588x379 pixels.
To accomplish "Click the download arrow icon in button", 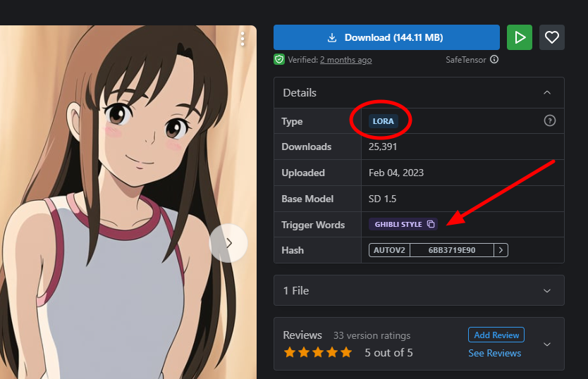I will point(332,37).
